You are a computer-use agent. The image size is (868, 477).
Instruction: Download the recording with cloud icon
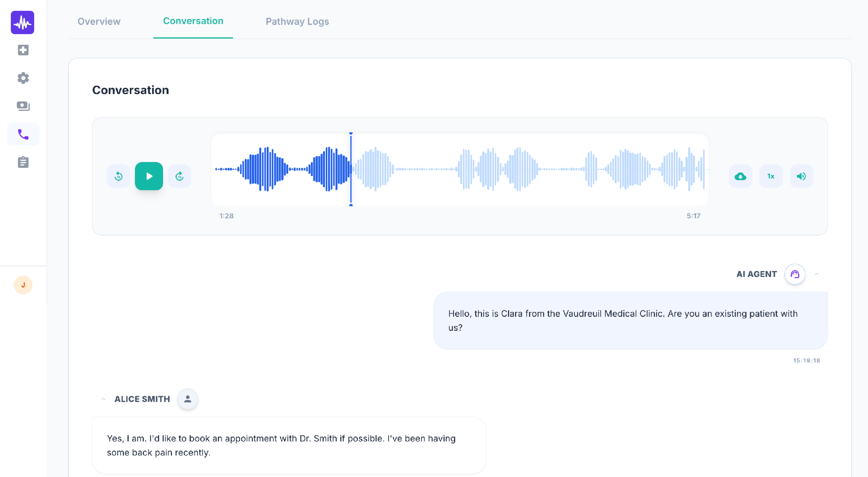[x=740, y=176]
